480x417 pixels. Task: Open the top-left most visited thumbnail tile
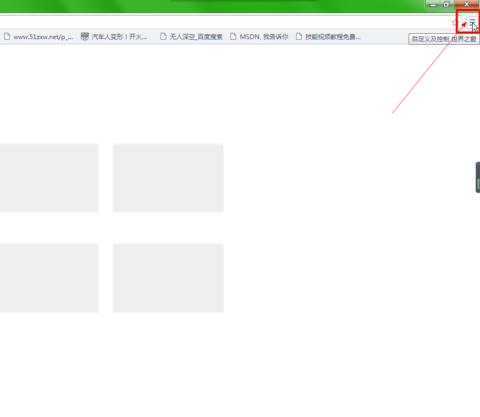(x=49, y=178)
